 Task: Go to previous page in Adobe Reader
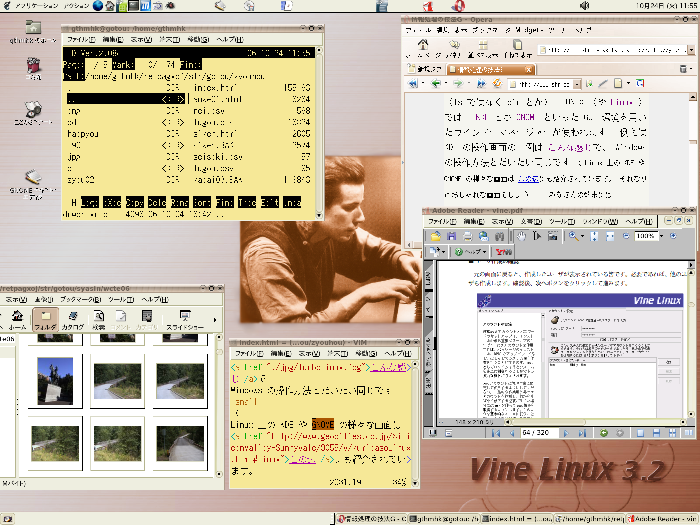tap(512, 433)
